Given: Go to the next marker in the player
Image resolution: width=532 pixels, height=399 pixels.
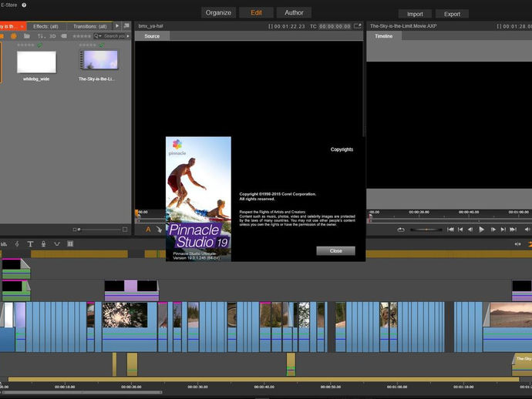Looking at the screenshot, I should point(503,230).
